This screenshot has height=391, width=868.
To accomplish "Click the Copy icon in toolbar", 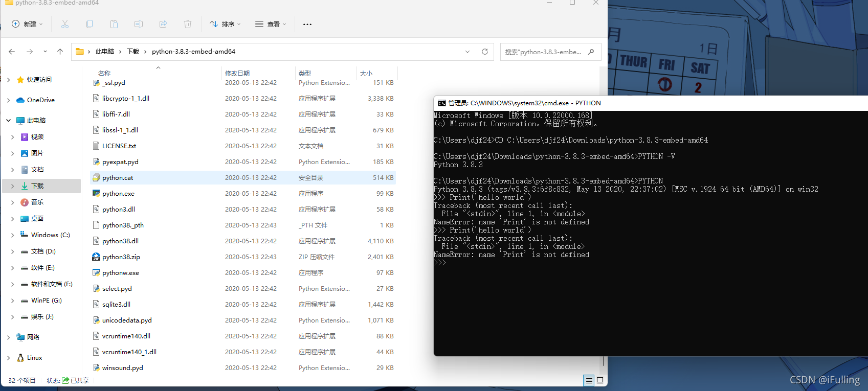I will tap(90, 24).
